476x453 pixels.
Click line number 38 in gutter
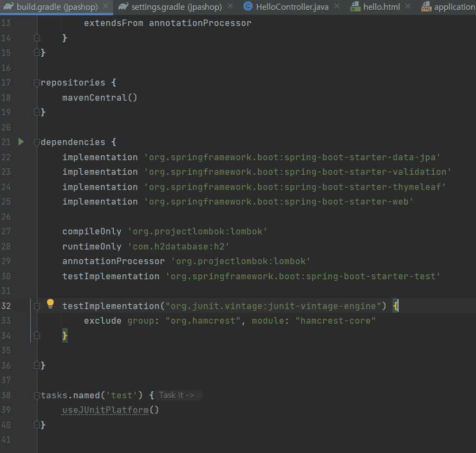6,395
